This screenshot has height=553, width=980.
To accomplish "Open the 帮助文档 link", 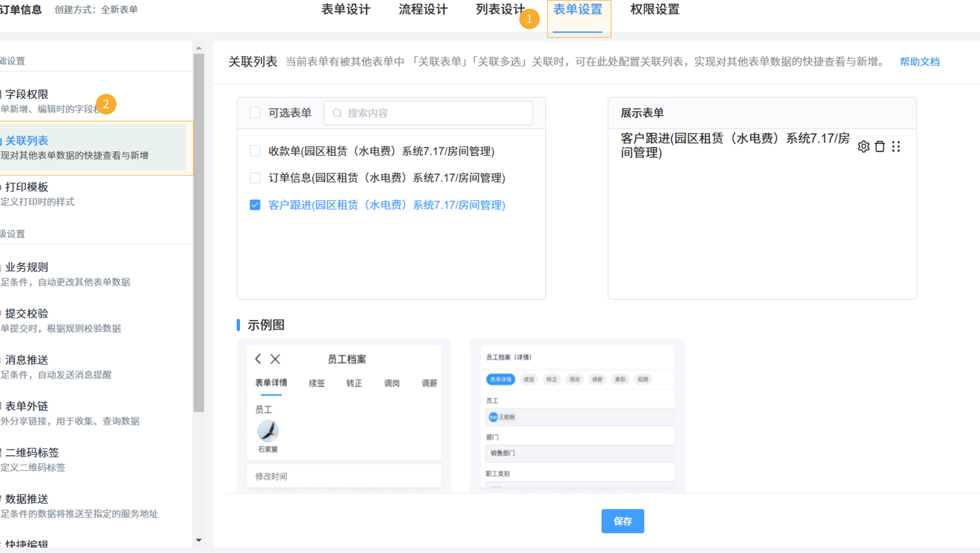I will pos(920,62).
